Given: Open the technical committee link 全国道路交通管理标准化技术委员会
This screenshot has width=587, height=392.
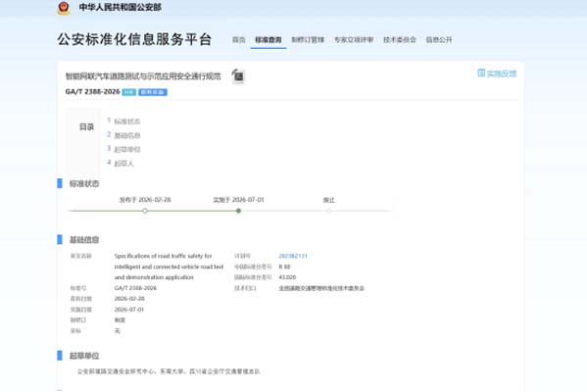Looking at the screenshot, I should click(x=321, y=288).
